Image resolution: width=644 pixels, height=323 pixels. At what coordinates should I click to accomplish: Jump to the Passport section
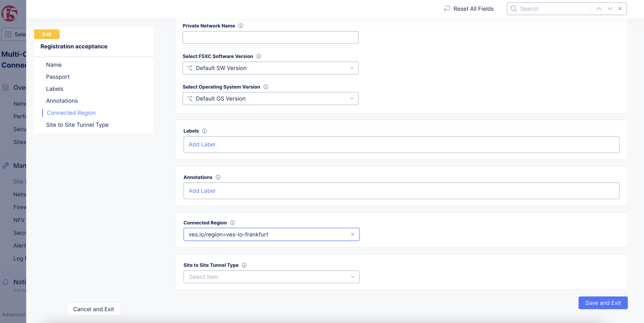[x=58, y=77]
